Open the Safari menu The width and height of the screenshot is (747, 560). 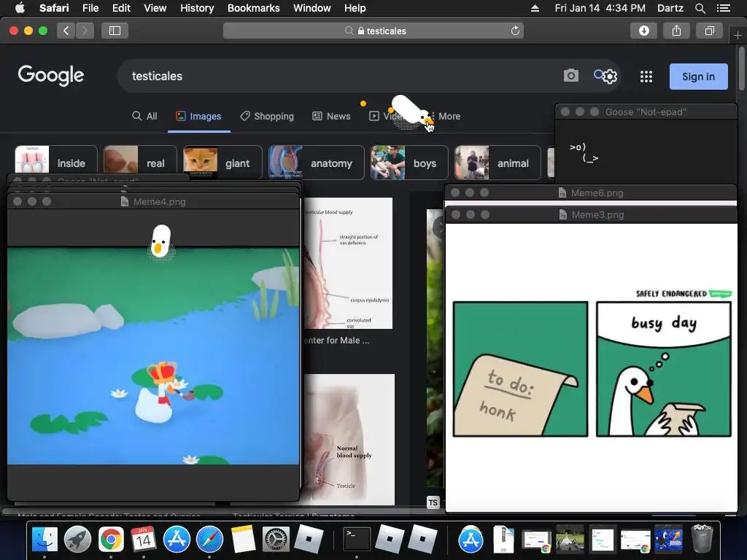point(54,8)
